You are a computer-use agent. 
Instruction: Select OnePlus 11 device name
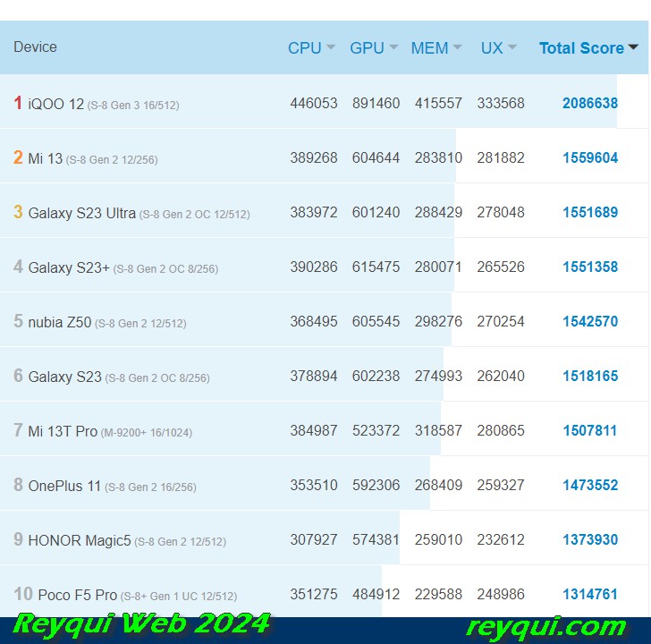[64, 486]
